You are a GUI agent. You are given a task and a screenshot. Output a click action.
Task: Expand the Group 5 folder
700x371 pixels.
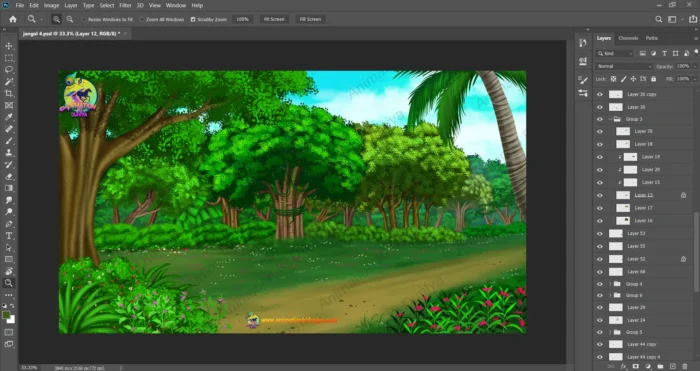click(x=610, y=332)
